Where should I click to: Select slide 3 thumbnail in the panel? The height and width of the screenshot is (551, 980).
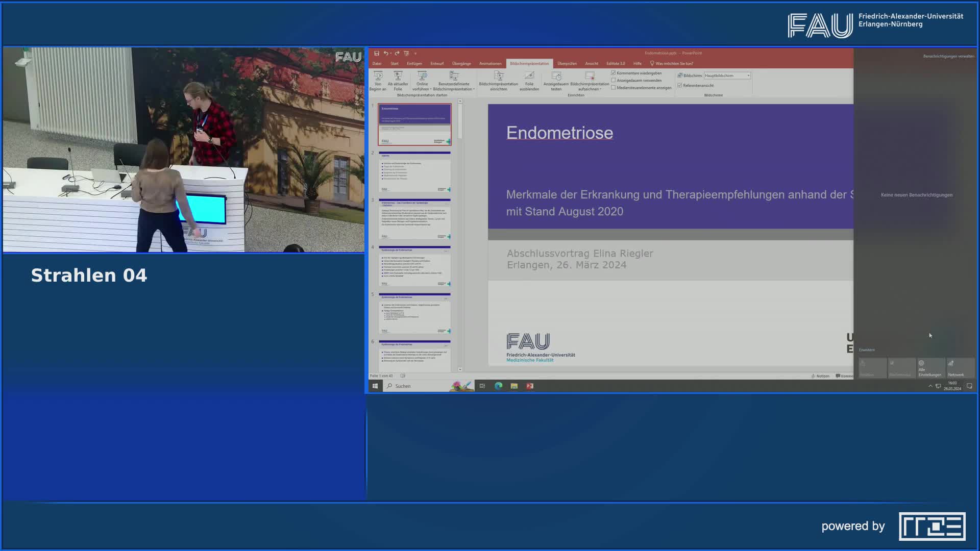point(414,219)
